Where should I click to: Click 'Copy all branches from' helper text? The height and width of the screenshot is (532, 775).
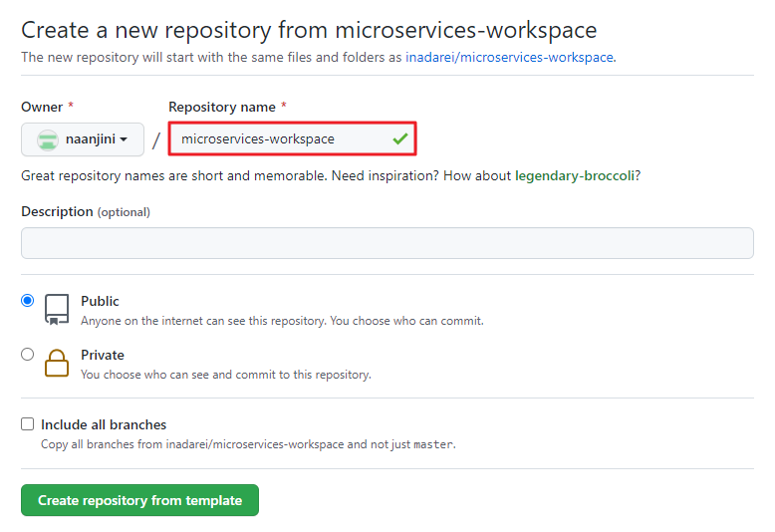pyautogui.click(x=248, y=444)
